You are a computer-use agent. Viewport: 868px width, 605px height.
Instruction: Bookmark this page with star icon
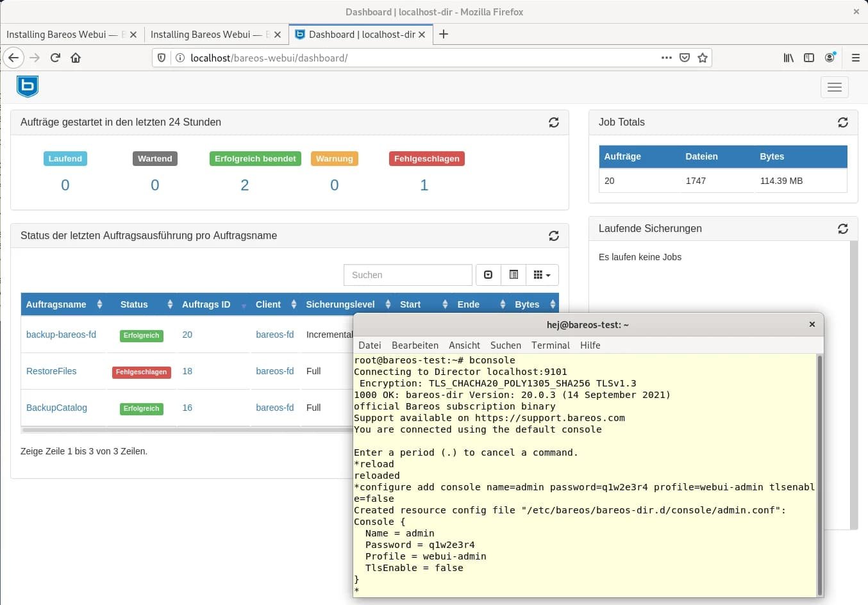pyautogui.click(x=703, y=58)
